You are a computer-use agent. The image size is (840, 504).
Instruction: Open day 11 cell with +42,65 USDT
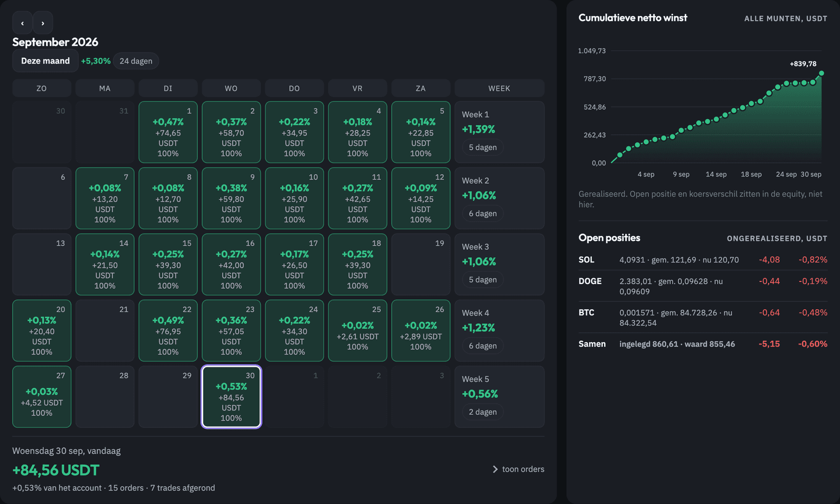tap(358, 198)
